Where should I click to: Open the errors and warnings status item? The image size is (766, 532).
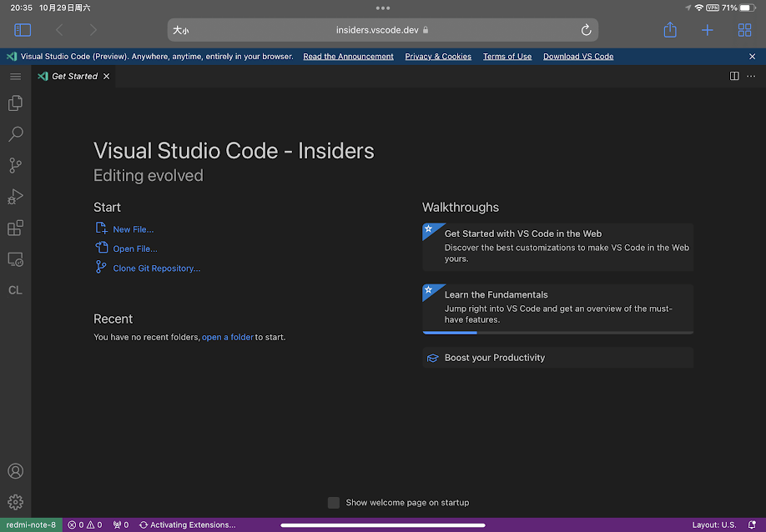85,524
